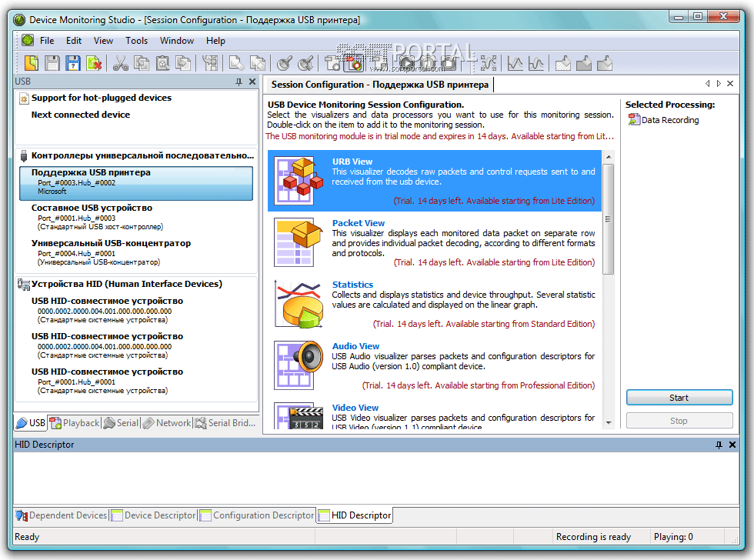The height and width of the screenshot is (560, 754).
Task: Open the Tools menu
Action: (137, 41)
